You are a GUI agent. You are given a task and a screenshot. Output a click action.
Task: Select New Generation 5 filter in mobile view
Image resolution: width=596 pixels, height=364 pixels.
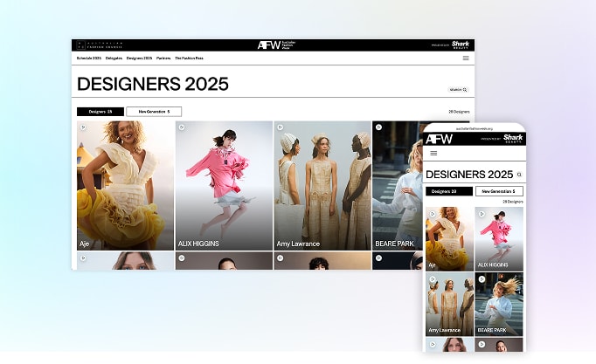(499, 191)
